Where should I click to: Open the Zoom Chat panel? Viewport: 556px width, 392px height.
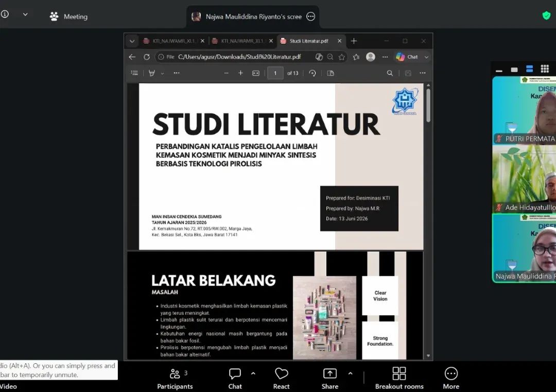click(235, 379)
